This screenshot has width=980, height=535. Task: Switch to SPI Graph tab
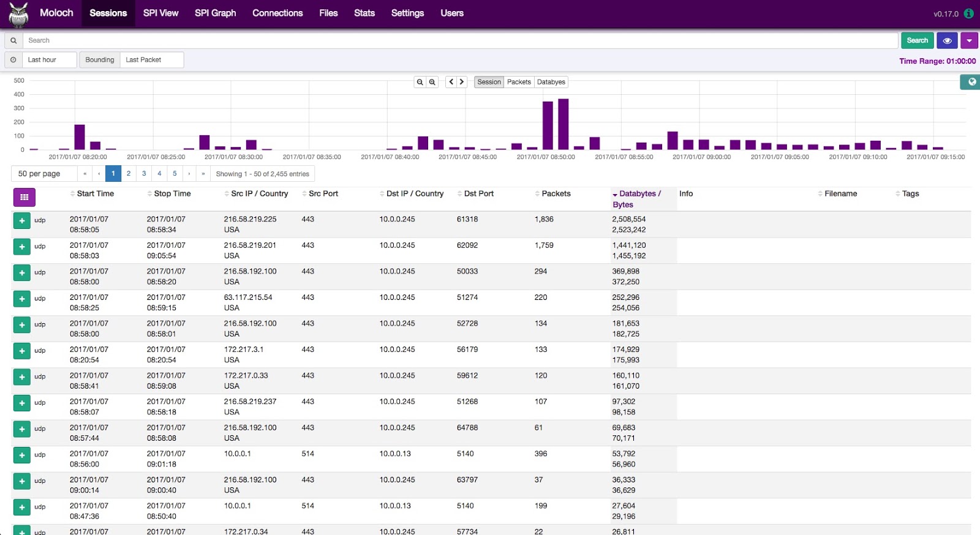[x=215, y=13]
